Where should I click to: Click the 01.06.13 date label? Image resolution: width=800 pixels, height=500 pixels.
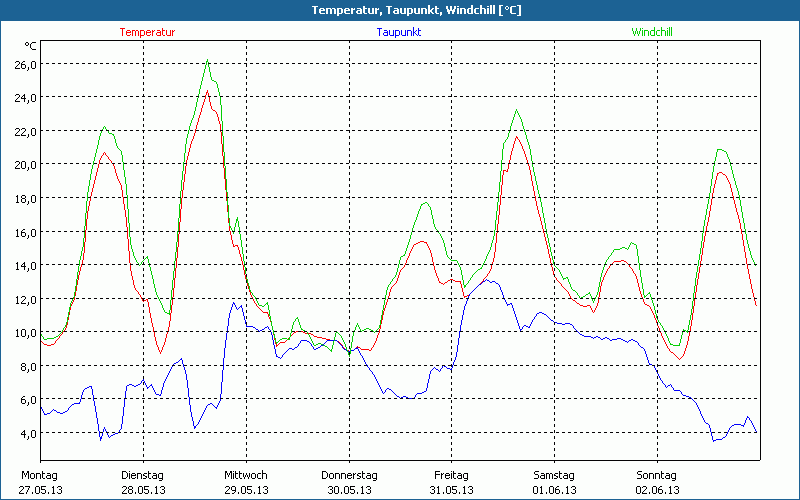[x=554, y=490]
